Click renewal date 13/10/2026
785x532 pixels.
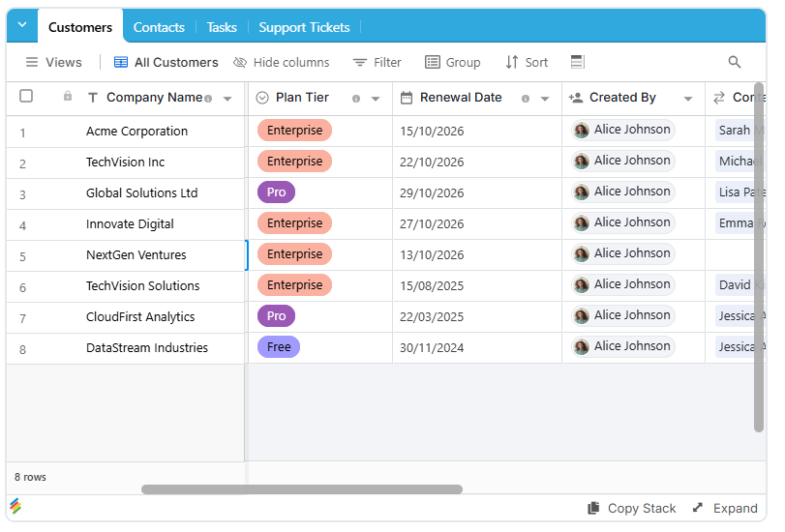(432, 255)
